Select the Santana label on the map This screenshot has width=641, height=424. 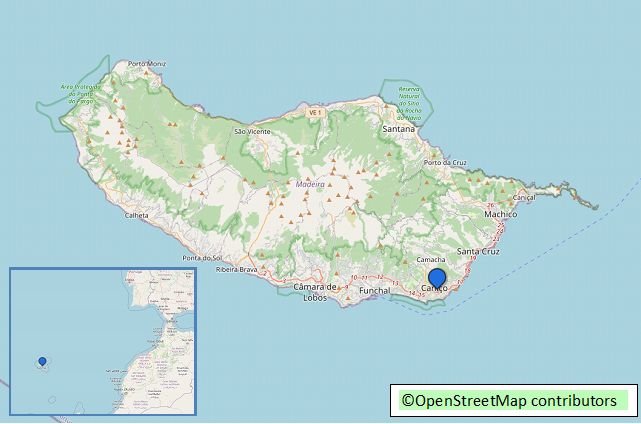400,130
